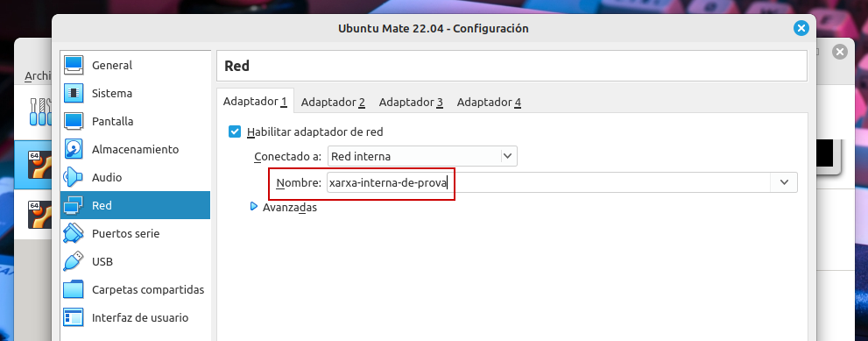
Task: Switch to the Adaptador 2 tab
Action: [333, 102]
